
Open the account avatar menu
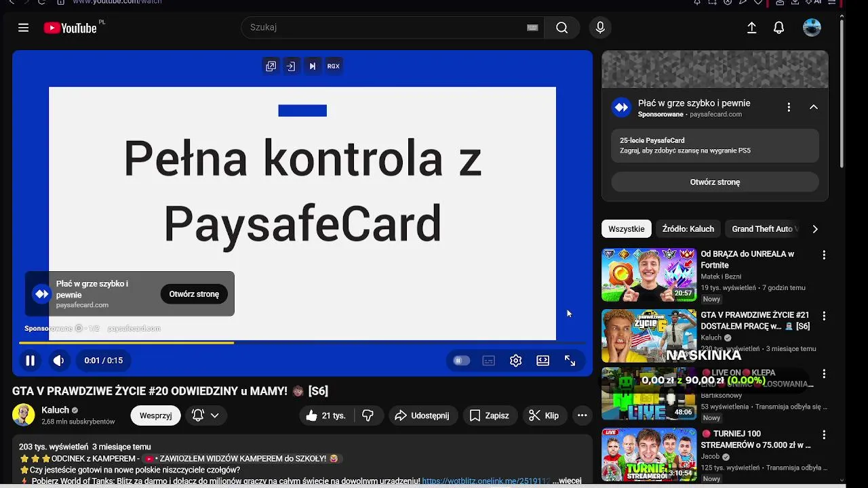812,28
